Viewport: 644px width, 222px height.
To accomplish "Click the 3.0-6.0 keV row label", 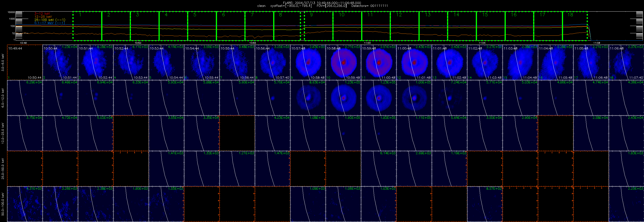I will coord(3,63).
